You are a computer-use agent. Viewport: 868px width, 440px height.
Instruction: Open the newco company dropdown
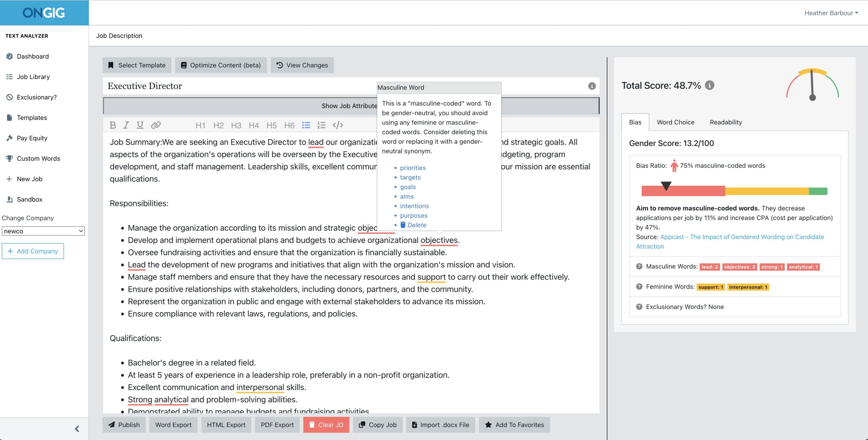click(43, 231)
